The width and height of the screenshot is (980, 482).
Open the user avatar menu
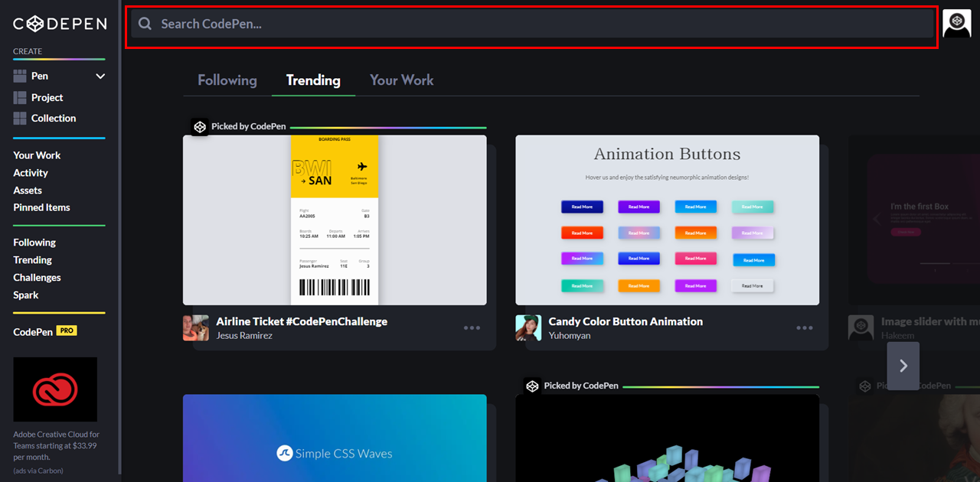click(957, 24)
